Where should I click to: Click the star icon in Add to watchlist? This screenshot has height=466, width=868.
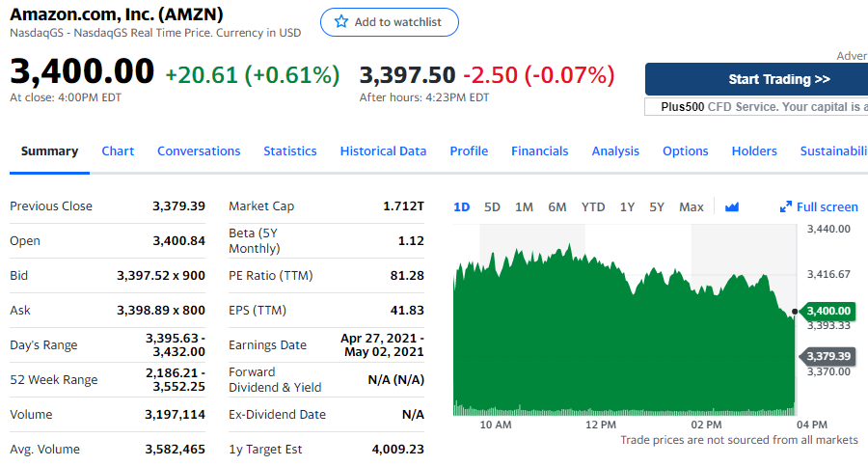point(341,21)
